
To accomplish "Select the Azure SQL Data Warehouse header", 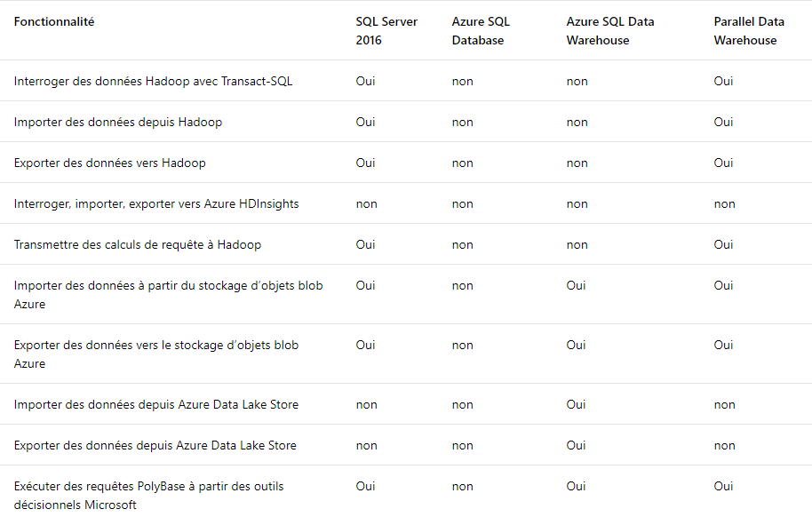I will [x=610, y=31].
